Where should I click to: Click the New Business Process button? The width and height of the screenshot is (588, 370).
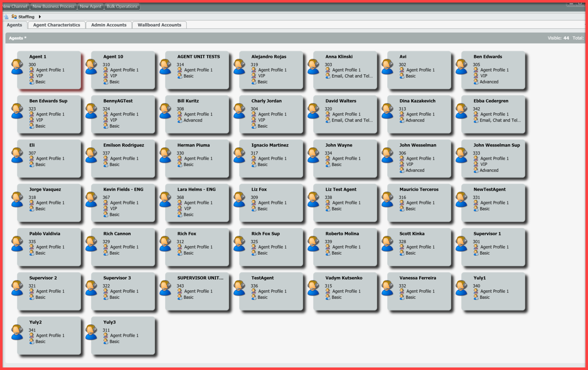click(x=53, y=7)
